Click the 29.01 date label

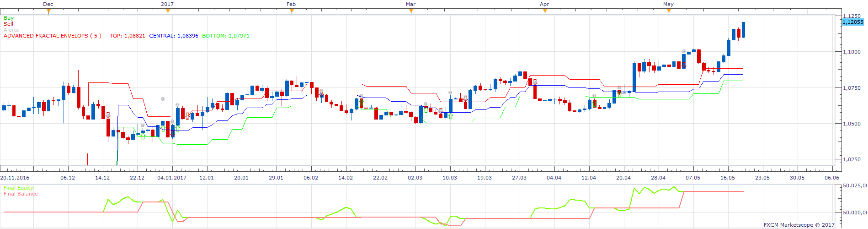click(x=276, y=178)
